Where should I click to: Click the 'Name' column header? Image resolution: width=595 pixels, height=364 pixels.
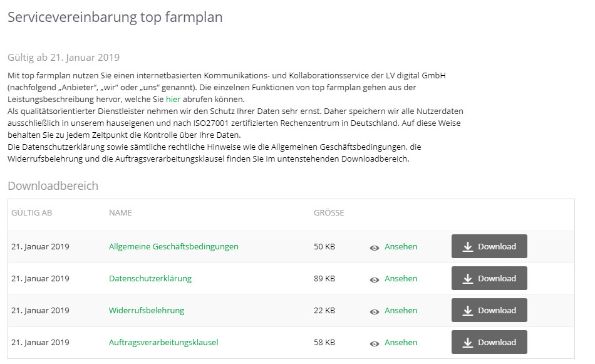120,212
